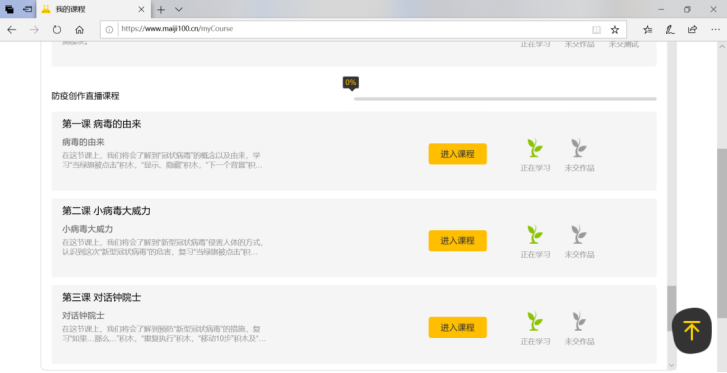Open tabs you've set aside
Screen dimensions: 727x373
tap(9, 9)
